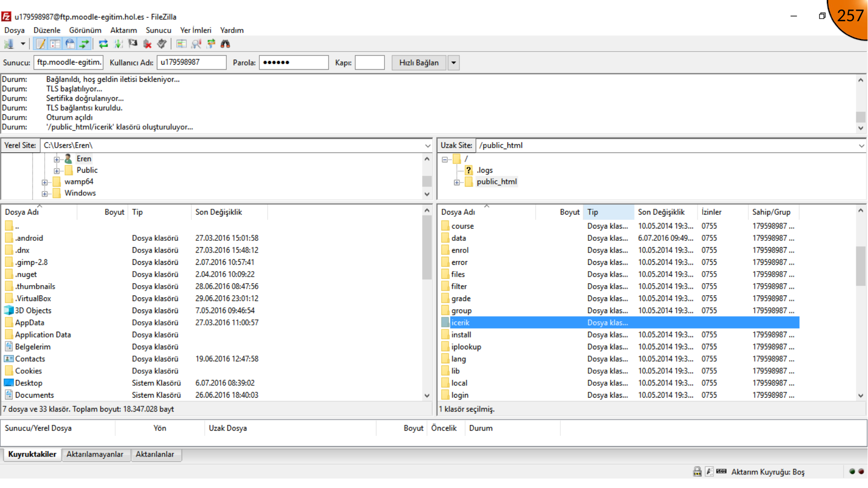The height and width of the screenshot is (488, 868).
Task: Open the Yer İmleri menu
Action: tap(196, 30)
